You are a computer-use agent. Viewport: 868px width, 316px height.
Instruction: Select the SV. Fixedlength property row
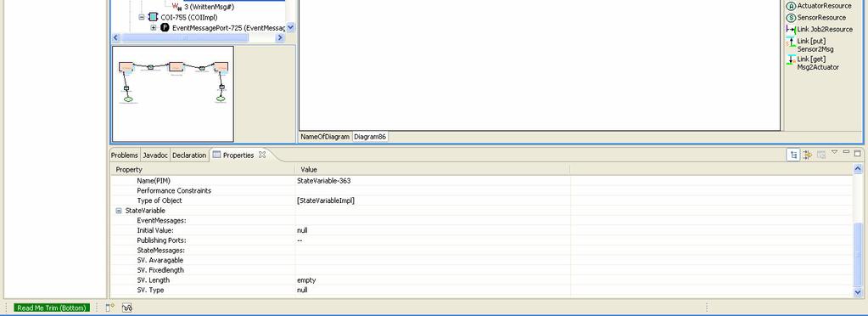pyautogui.click(x=482, y=270)
